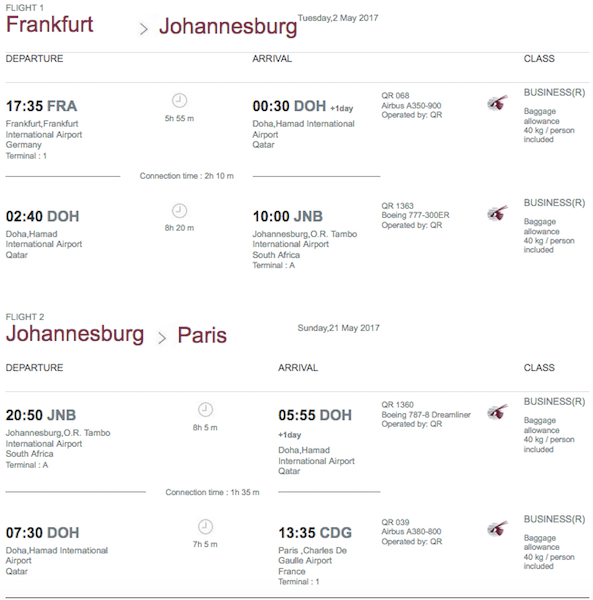Click the clock icon above 8h 5 m
The height and width of the screenshot is (600, 593).
coord(205,409)
